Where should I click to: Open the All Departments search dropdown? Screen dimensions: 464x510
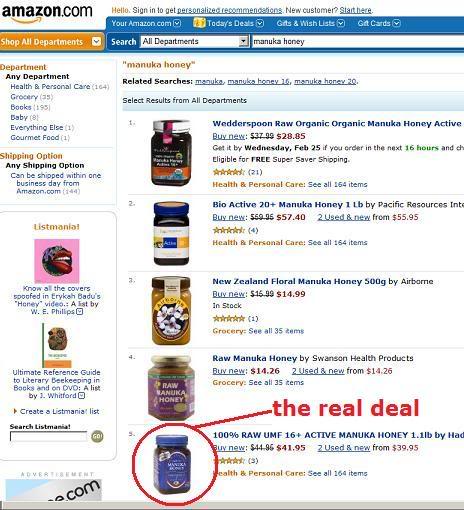point(194,41)
